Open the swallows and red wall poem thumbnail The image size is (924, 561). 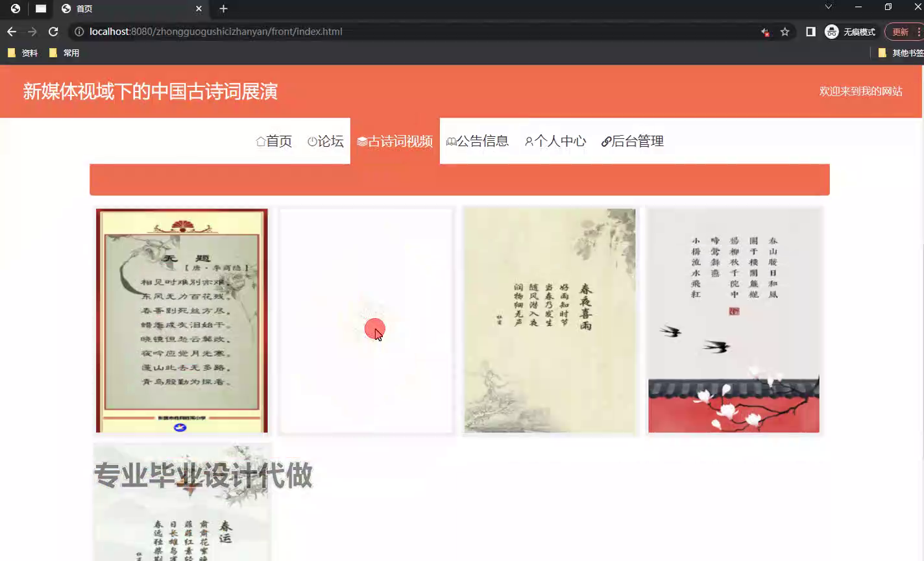pyautogui.click(x=734, y=321)
